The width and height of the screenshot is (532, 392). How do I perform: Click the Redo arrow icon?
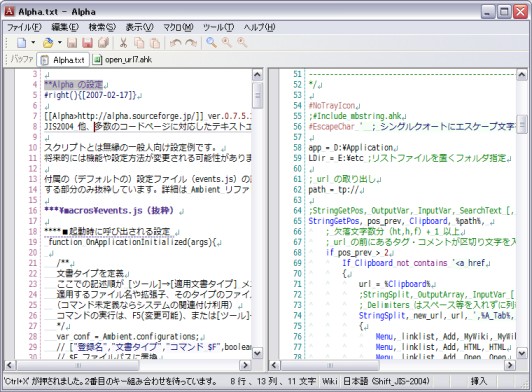coord(191,43)
